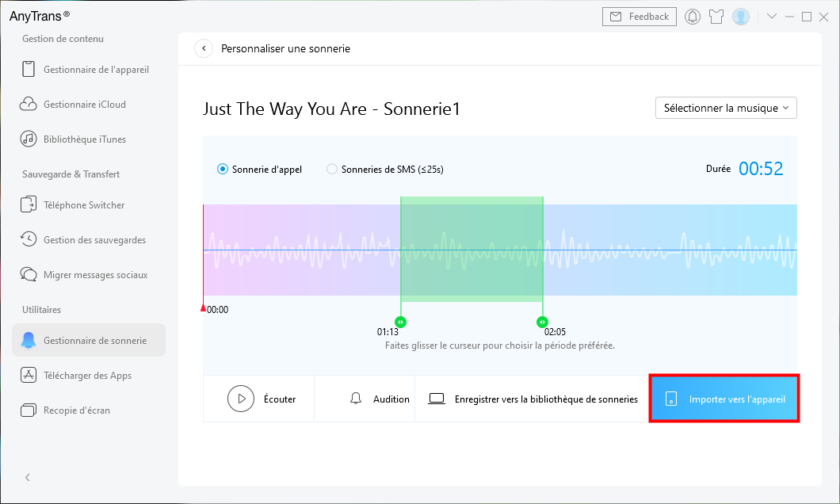
Task: Collapse the sidebar with bottom arrow
Action: 27,478
